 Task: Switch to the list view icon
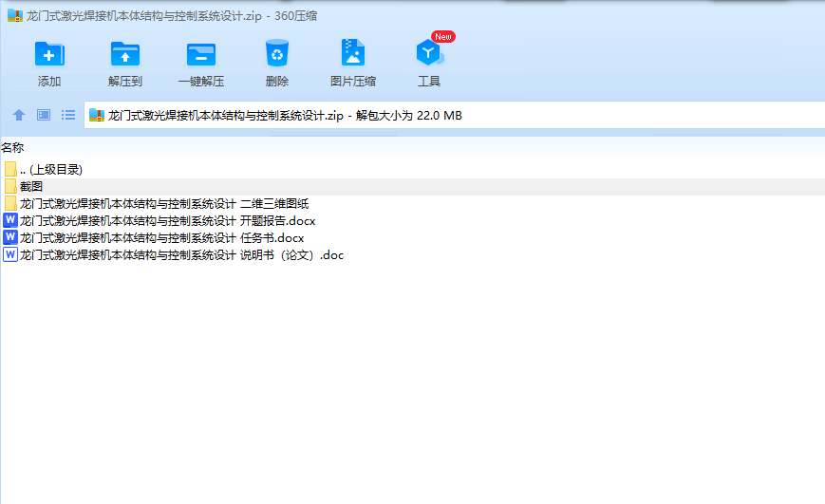click(67, 115)
